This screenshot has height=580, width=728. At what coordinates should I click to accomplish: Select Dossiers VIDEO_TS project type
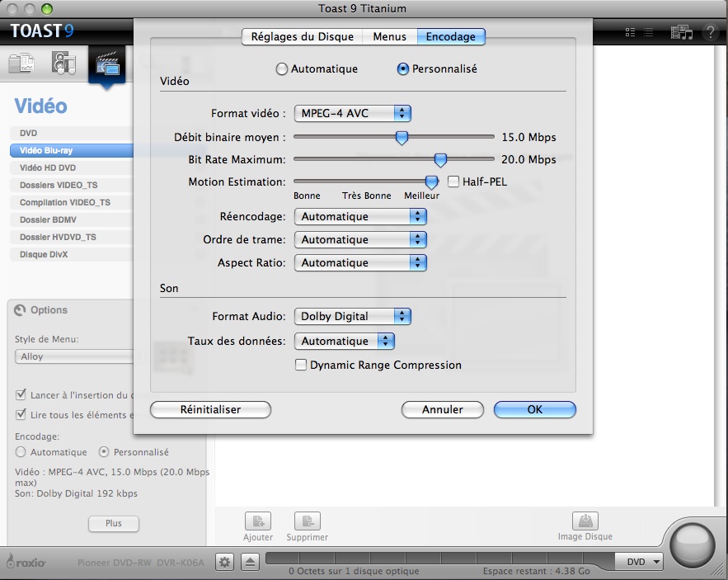click(x=72, y=185)
